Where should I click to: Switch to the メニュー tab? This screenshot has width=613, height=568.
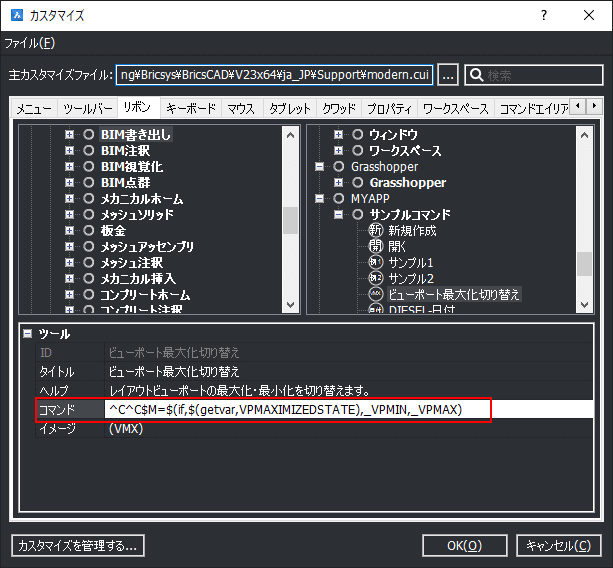[34, 108]
